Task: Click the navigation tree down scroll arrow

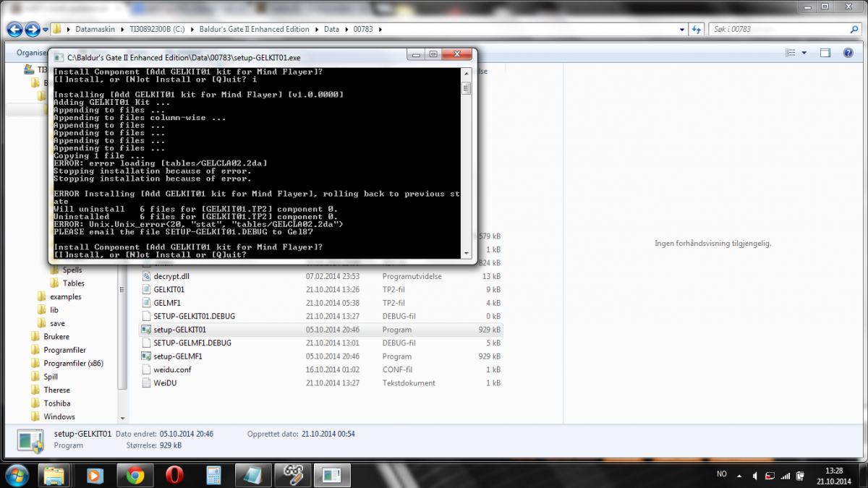Action: click(x=122, y=418)
